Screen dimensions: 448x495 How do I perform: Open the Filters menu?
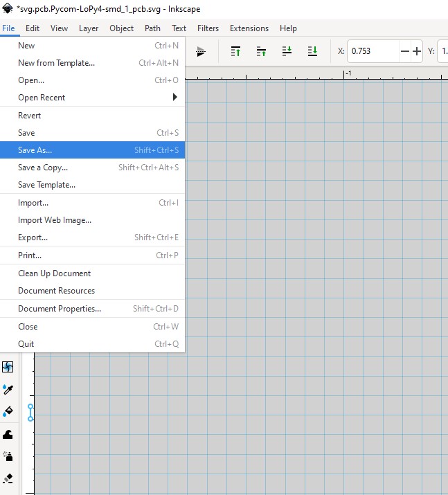(208, 28)
